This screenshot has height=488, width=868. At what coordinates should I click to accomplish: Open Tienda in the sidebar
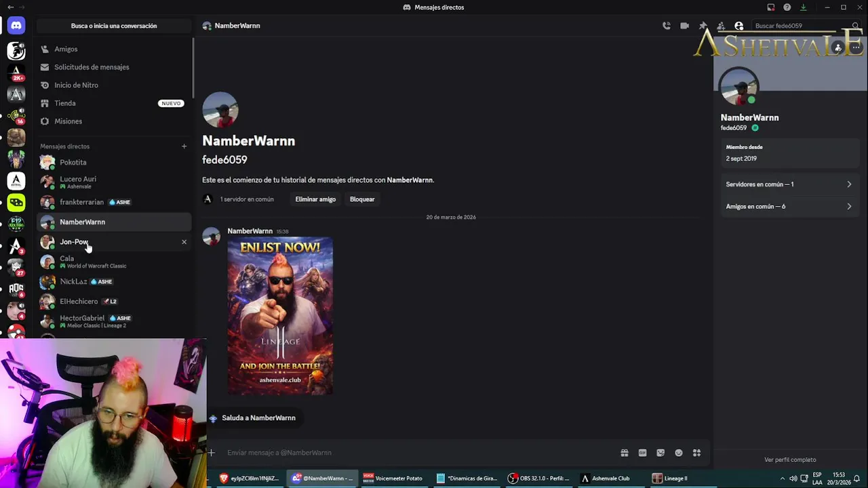click(114, 103)
